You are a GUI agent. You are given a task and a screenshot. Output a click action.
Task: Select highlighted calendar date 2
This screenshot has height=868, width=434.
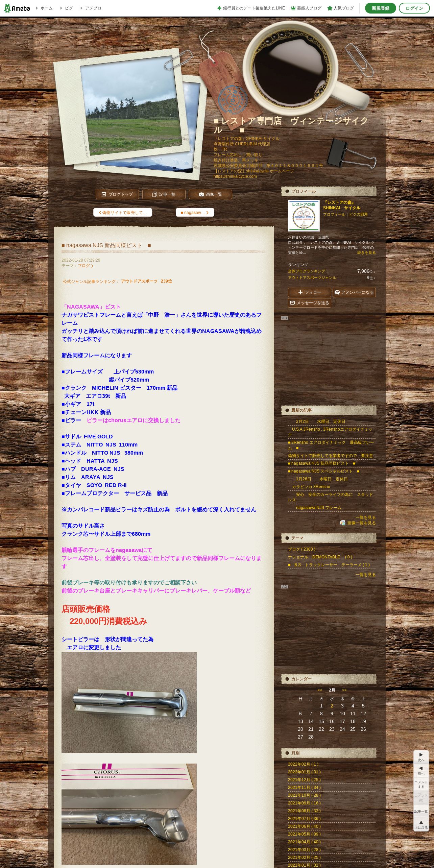pyautogui.click(x=332, y=706)
